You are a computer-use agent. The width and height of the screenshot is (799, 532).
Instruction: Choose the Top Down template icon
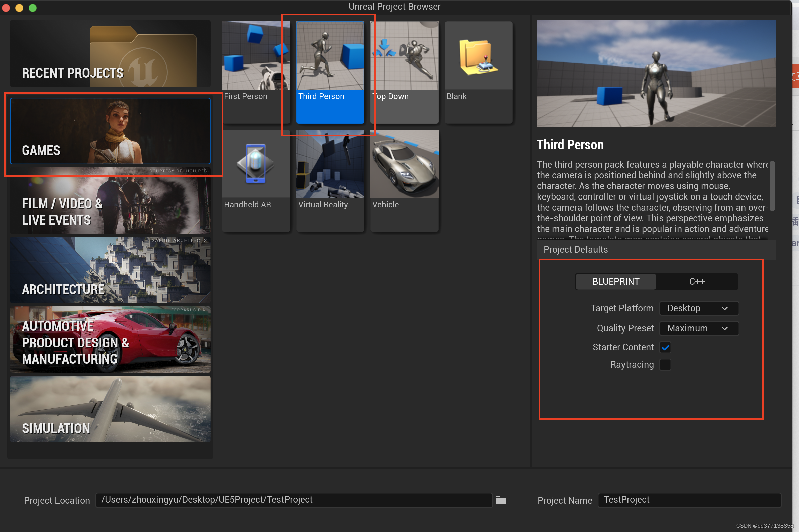coord(404,56)
